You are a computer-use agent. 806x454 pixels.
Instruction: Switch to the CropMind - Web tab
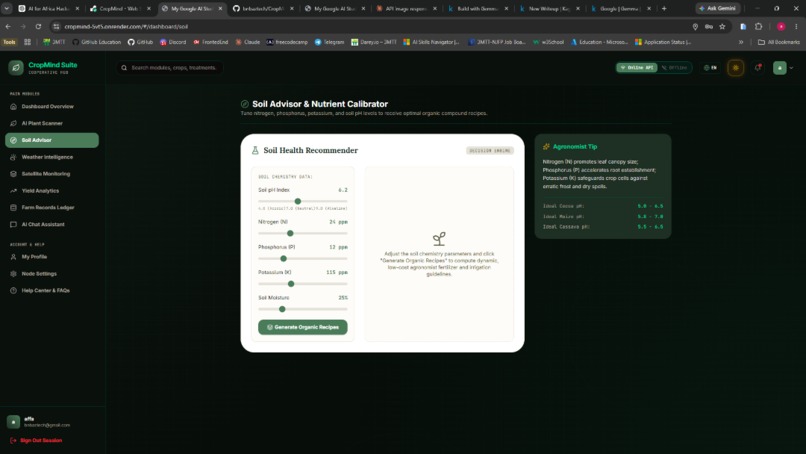coord(120,8)
